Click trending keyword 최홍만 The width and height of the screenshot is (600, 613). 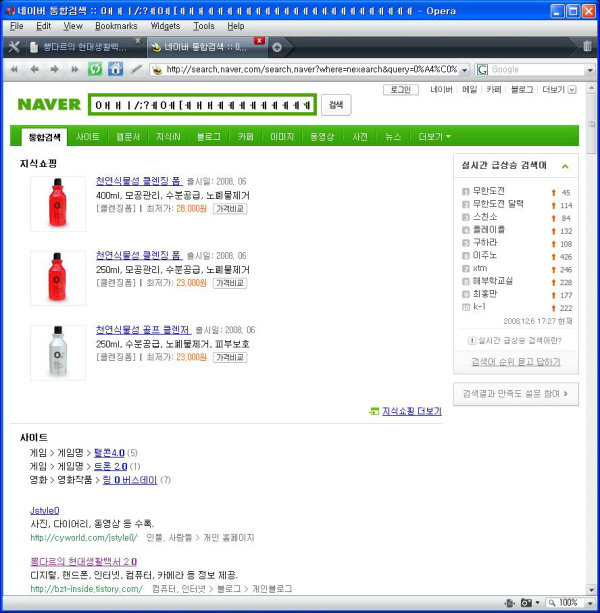(485, 294)
